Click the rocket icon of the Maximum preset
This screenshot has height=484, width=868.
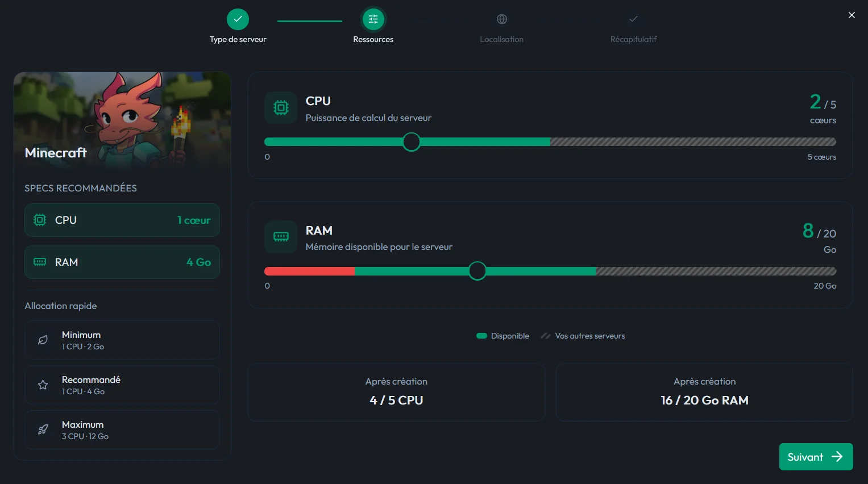43,429
